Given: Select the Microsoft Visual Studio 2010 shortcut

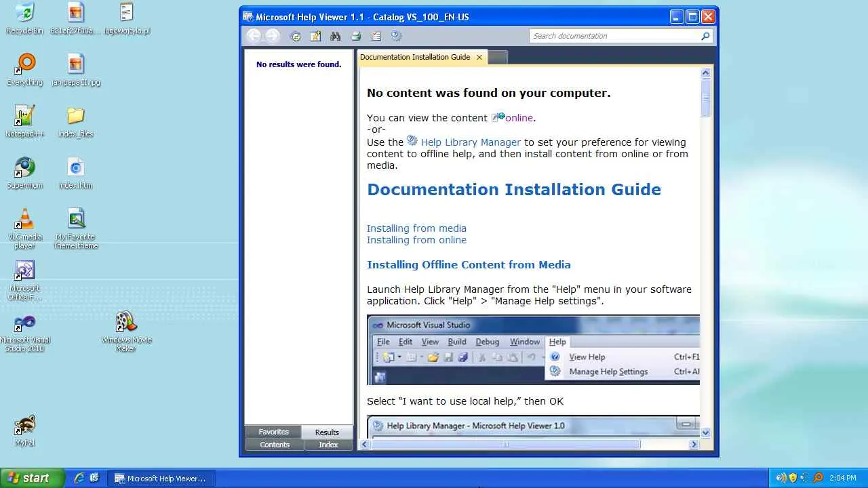Looking at the screenshot, I should coord(25,332).
